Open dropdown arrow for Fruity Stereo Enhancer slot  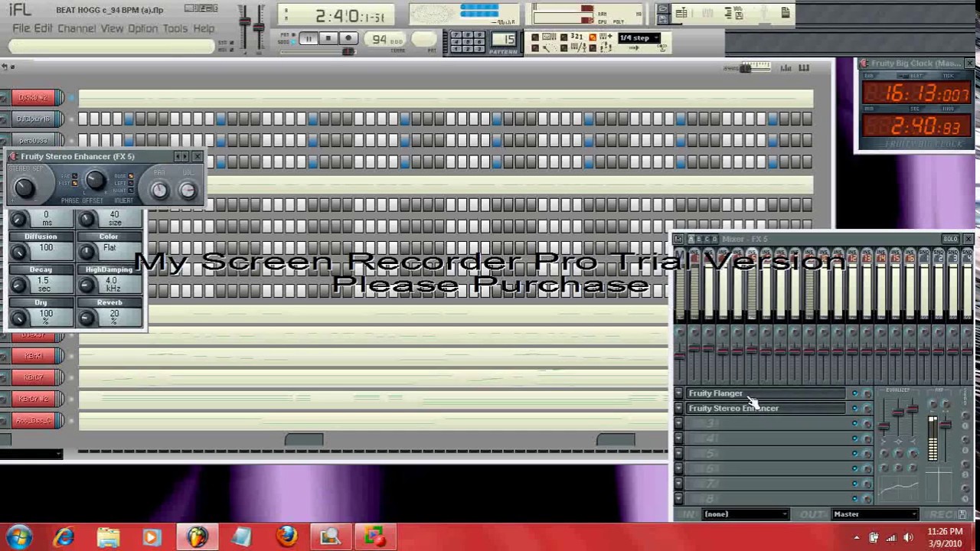point(678,409)
